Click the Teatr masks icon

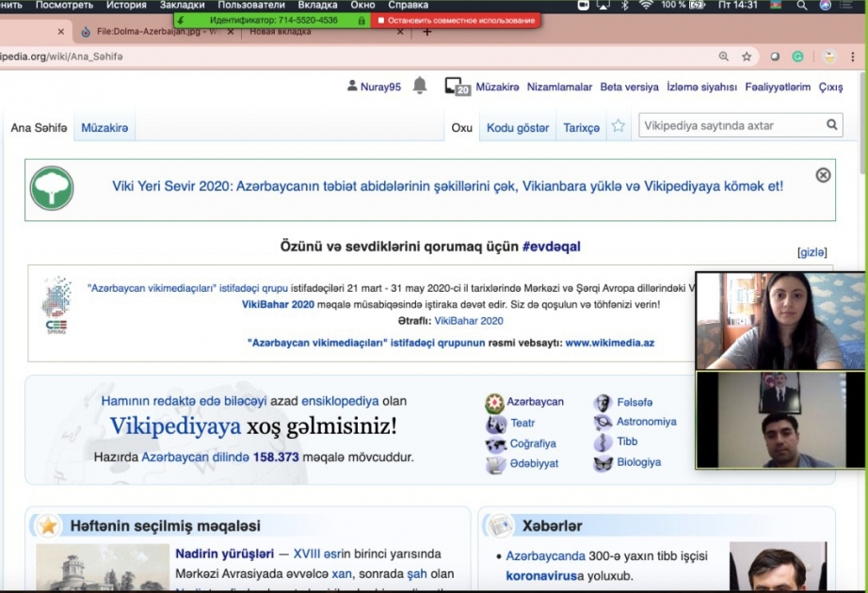496,425
